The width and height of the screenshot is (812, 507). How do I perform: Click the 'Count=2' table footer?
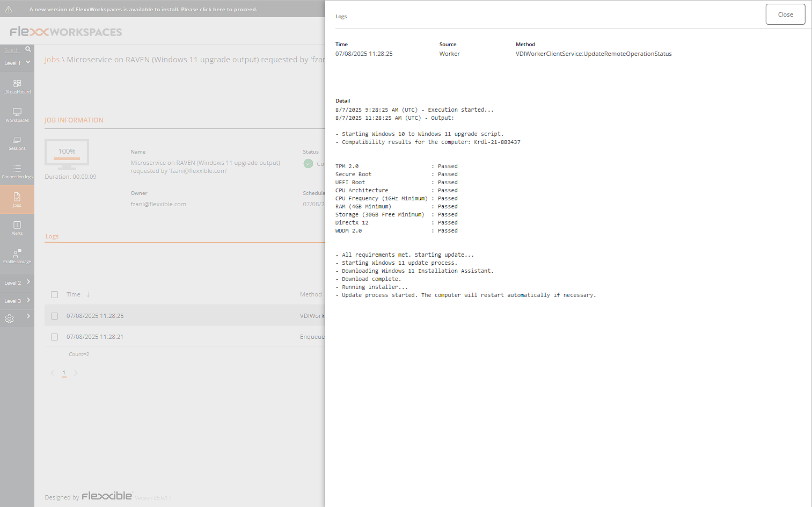coord(79,354)
